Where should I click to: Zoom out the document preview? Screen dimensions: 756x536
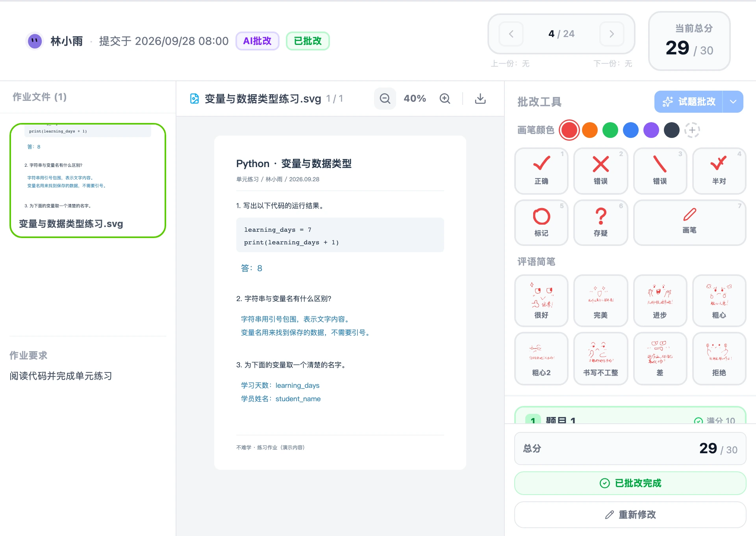coord(385,99)
